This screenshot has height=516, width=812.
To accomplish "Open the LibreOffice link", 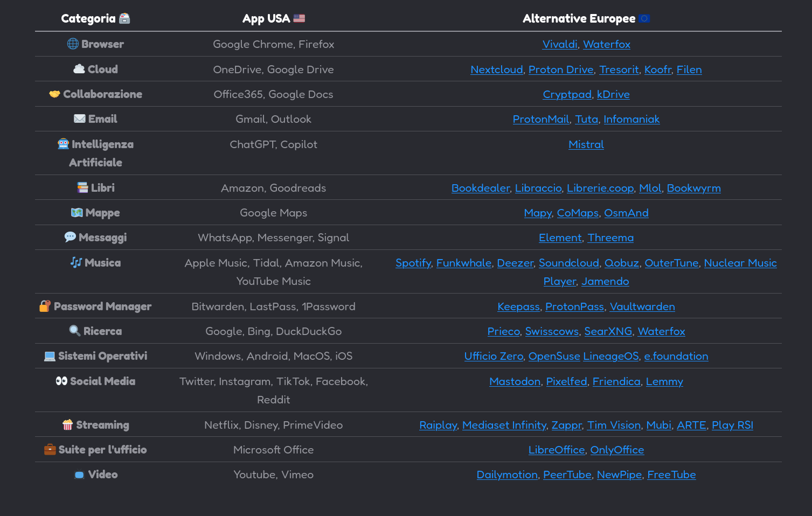I will [x=557, y=450].
